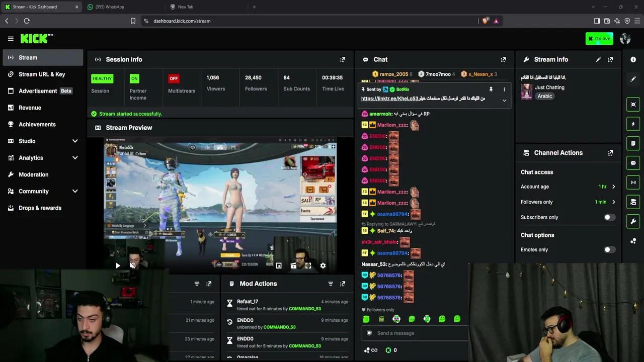Open Stream URL & Key

(43, 74)
